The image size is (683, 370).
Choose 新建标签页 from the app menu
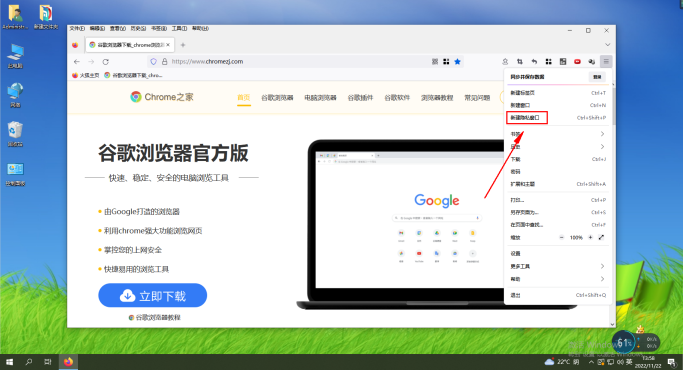point(558,93)
